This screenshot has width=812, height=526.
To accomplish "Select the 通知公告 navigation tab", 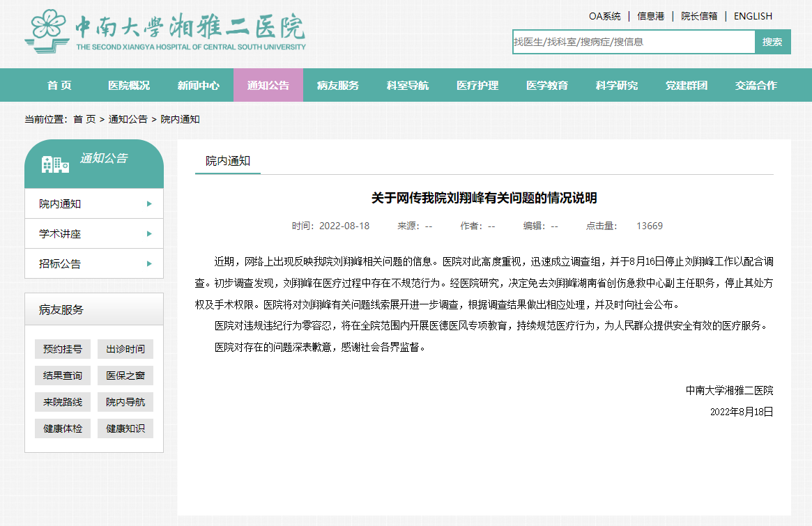I will 268,86.
